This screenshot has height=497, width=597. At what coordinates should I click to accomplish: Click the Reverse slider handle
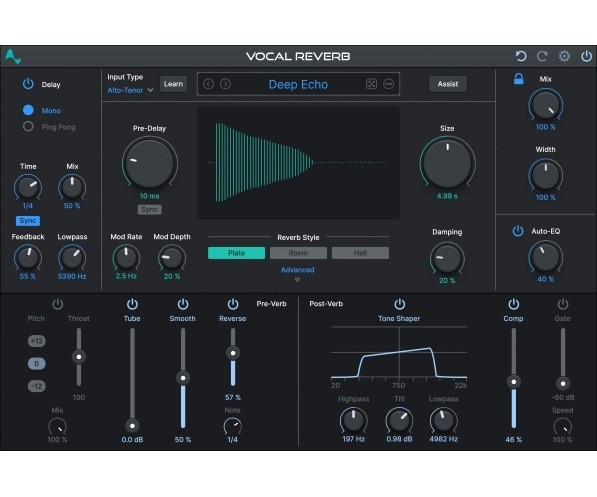click(x=233, y=353)
